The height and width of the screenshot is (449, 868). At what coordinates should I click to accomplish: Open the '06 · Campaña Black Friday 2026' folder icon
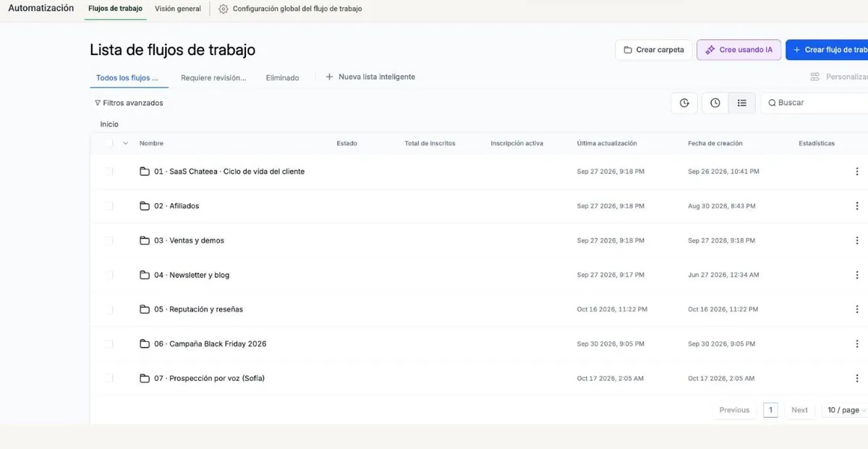pos(145,343)
